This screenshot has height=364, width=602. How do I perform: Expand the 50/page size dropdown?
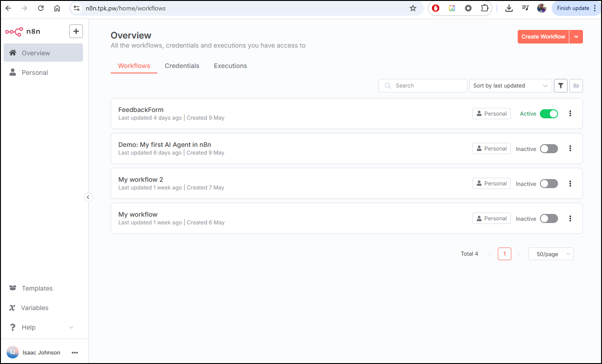click(551, 254)
